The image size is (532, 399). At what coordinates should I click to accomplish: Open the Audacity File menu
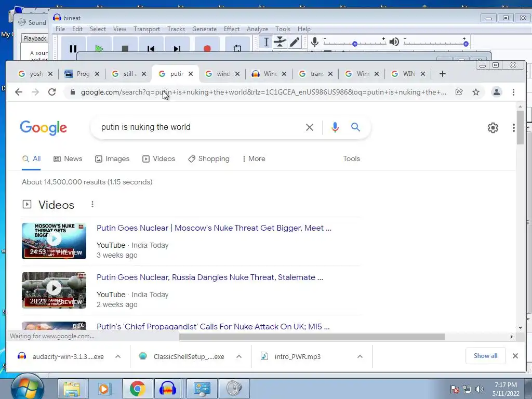60,29
